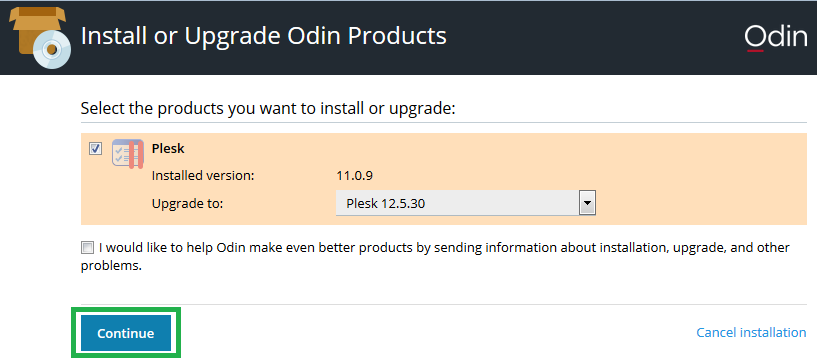
Task: Click the 11.0.9 version number
Action: click(355, 176)
